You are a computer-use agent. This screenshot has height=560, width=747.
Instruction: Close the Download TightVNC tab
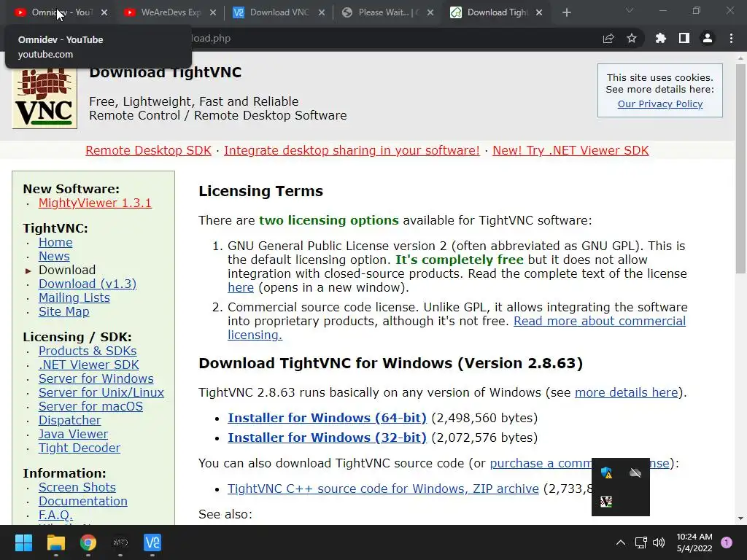coord(539,12)
